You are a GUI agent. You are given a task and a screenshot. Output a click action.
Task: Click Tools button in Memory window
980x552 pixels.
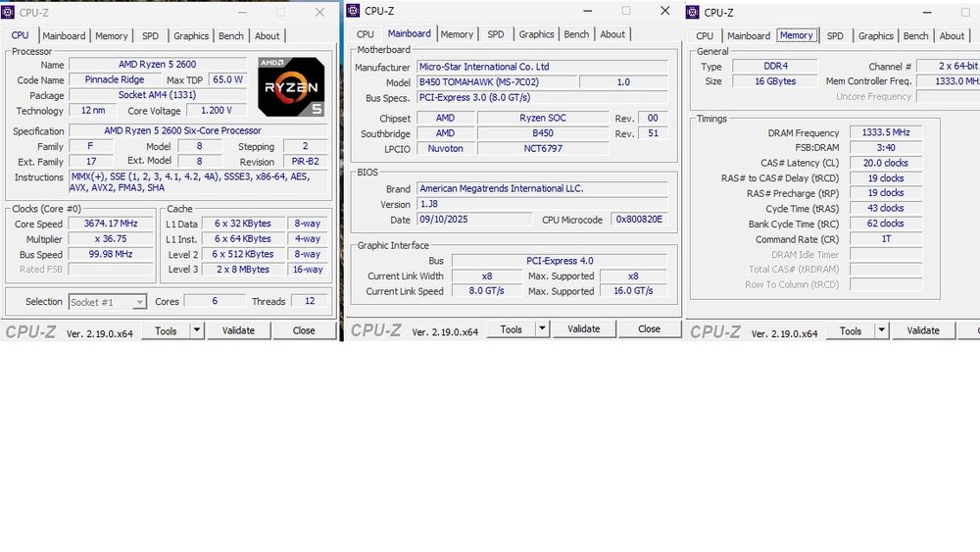click(x=850, y=330)
